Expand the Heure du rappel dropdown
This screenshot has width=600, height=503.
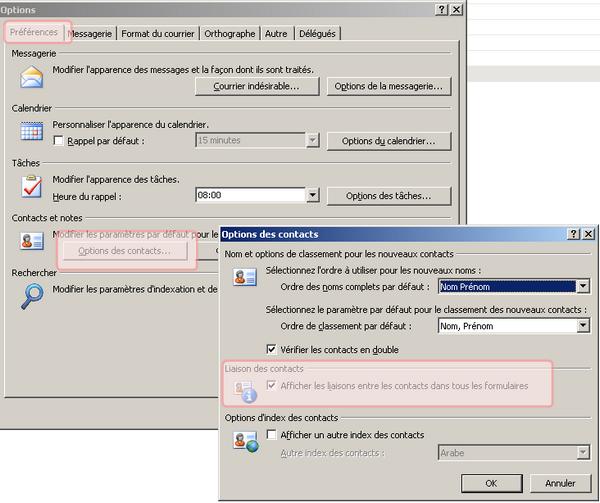[x=313, y=196]
